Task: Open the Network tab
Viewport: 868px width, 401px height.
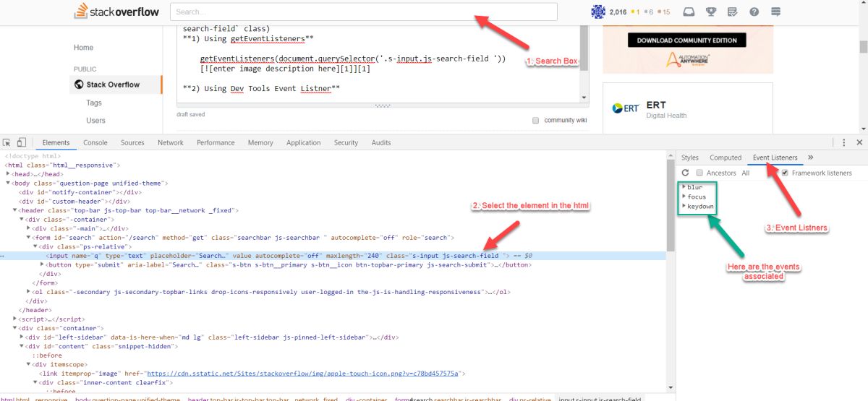Action: pos(171,142)
